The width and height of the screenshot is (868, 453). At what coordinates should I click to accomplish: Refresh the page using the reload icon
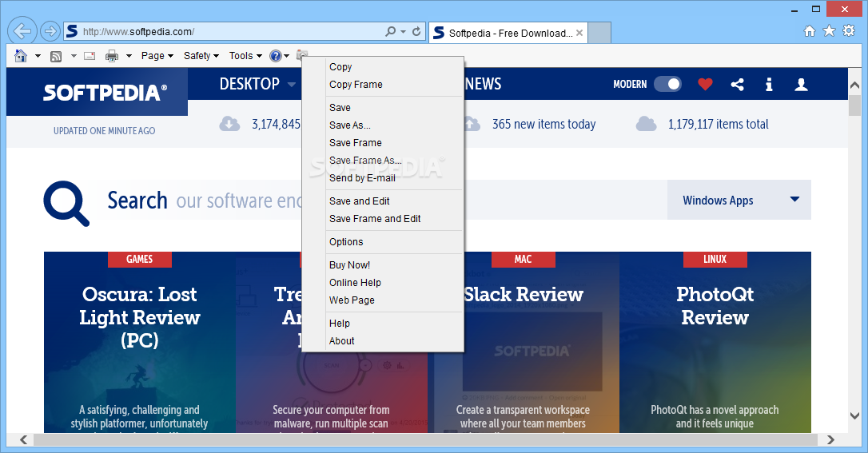[416, 31]
